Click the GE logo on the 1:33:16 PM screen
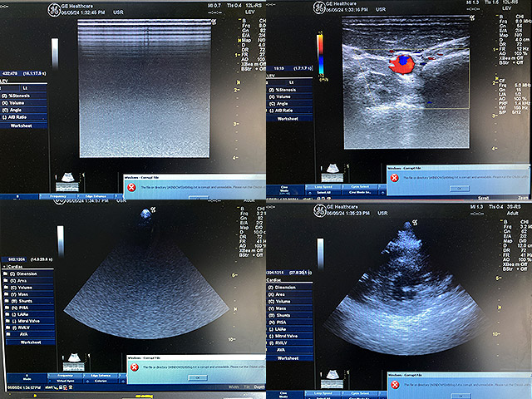The image size is (532, 399). 319,7
